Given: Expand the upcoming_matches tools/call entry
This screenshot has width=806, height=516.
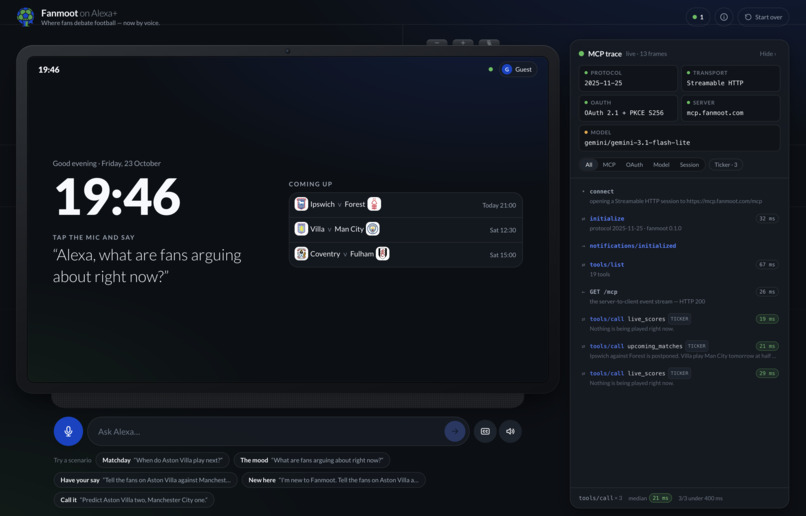Looking at the screenshot, I should pyautogui.click(x=680, y=351).
